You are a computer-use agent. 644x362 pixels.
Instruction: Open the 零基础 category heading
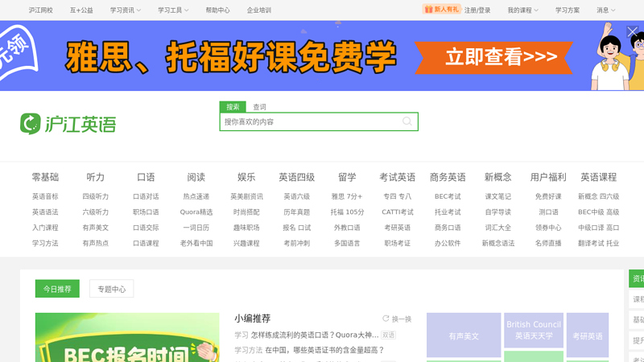coord(45,177)
